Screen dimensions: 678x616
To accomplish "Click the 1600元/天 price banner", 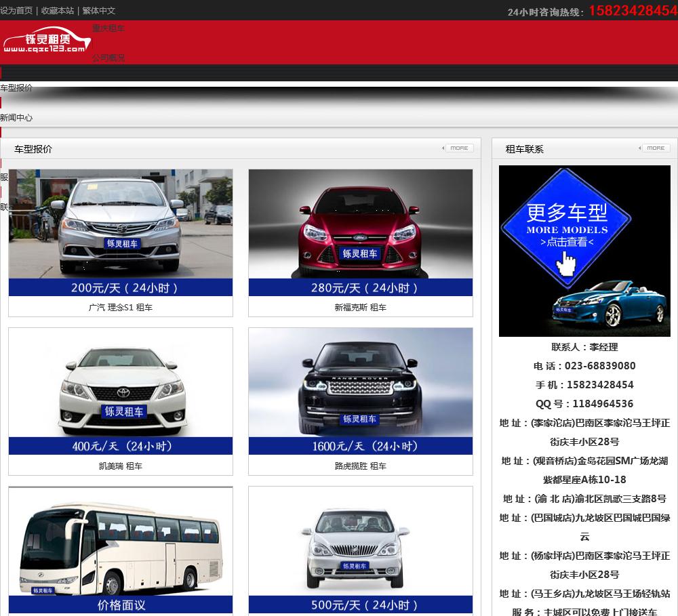I will pos(361,446).
